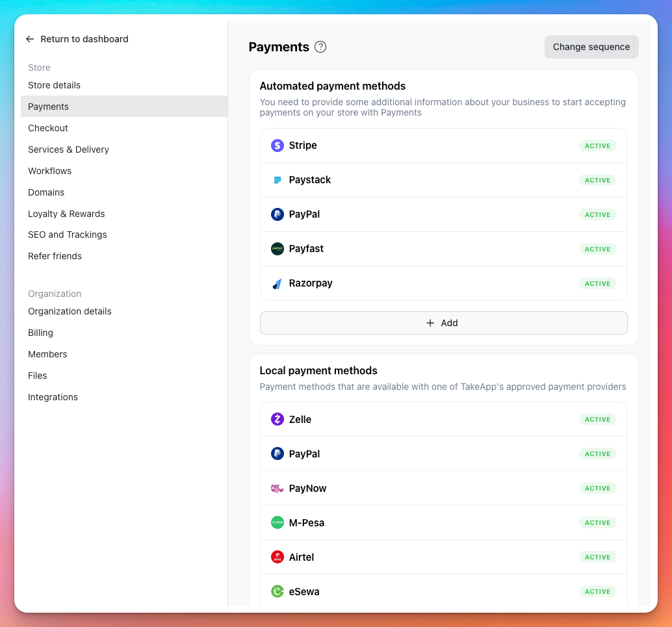Open the eSewa payment method name
The width and height of the screenshot is (672, 627).
coord(304,591)
